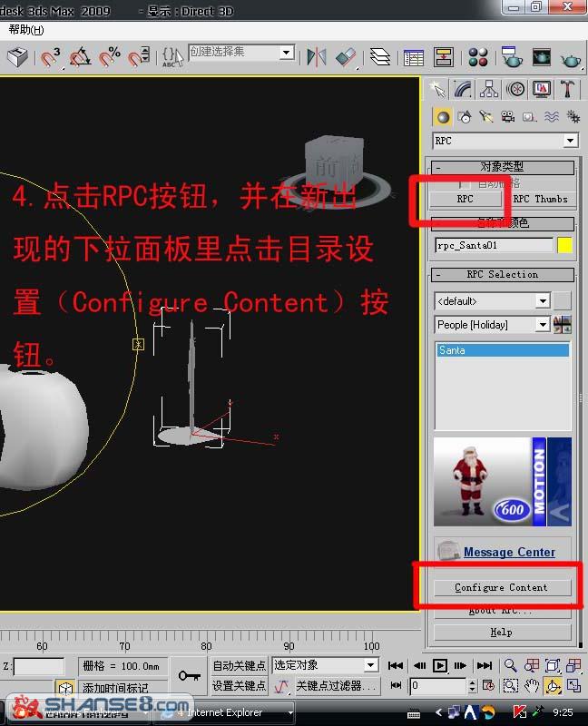Select the Systems gears icon
This screenshot has width=588, height=726.
coord(573,117)
